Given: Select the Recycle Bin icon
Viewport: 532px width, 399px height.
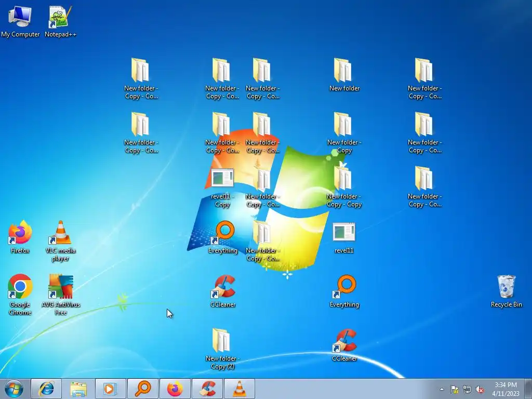Looking at the screenshot, I should 506,291.
